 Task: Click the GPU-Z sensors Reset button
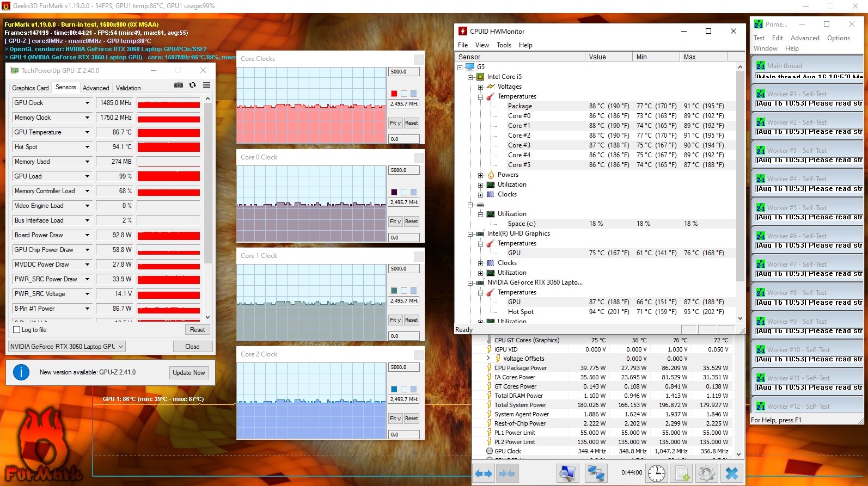198,330
